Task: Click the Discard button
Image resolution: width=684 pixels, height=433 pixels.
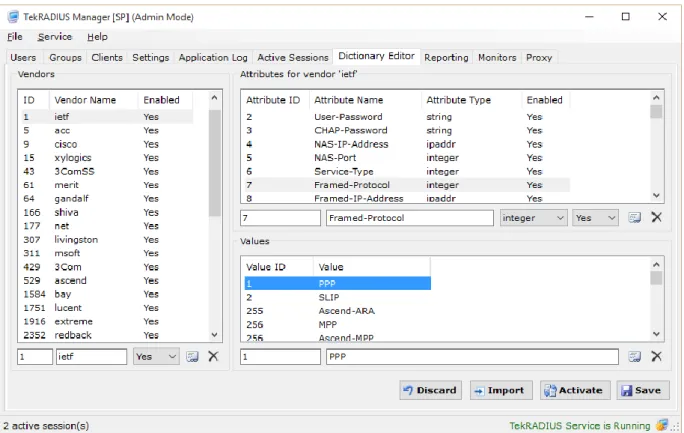Action: [430, 390]
